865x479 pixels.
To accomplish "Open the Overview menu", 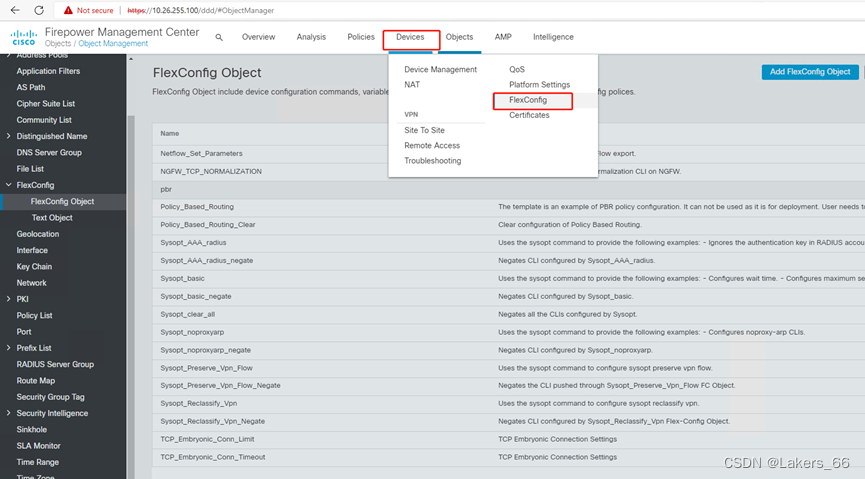I will click(x=258, y=37).
